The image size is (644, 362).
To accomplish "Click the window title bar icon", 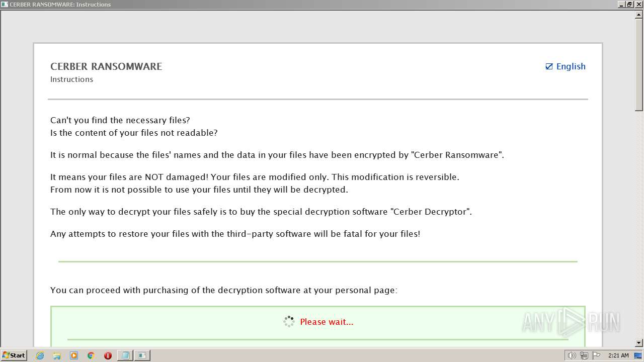I will point(5,5).
